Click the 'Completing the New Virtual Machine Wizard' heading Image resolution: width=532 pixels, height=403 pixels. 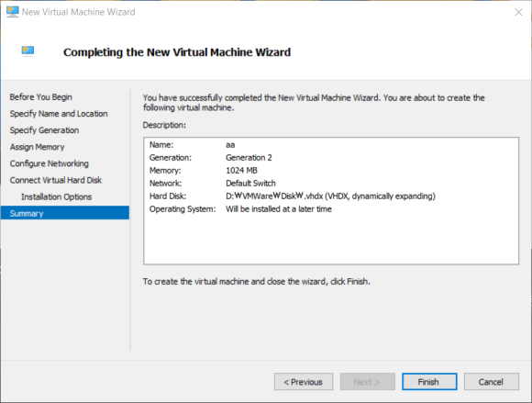(x=177, y=52)
